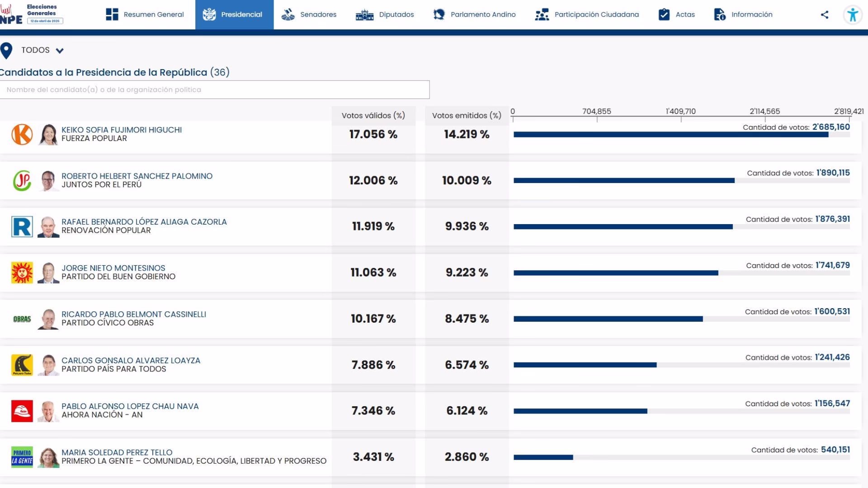The width and height of the screenshot is (868, 488).
Task: Open Maria Soledad Perez Tello name link
Action: coord(117,452)
